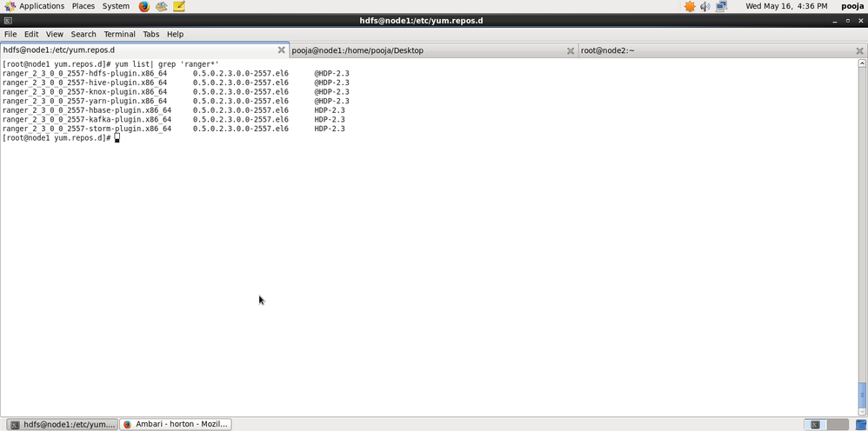Switch to pooja@node1:/home/pooja/Desktop tab
Viewport: 868px width, 431px height.
coord(433,51)
